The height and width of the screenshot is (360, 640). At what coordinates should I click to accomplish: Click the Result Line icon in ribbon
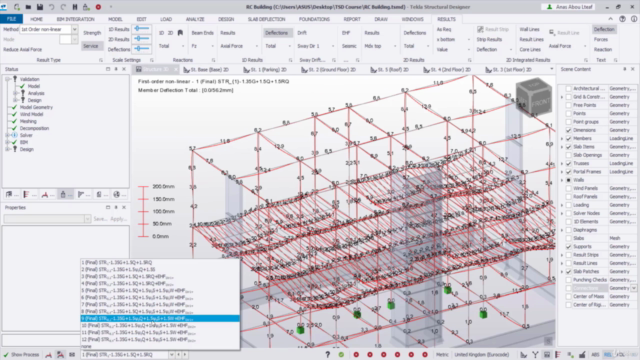point(552,33)
